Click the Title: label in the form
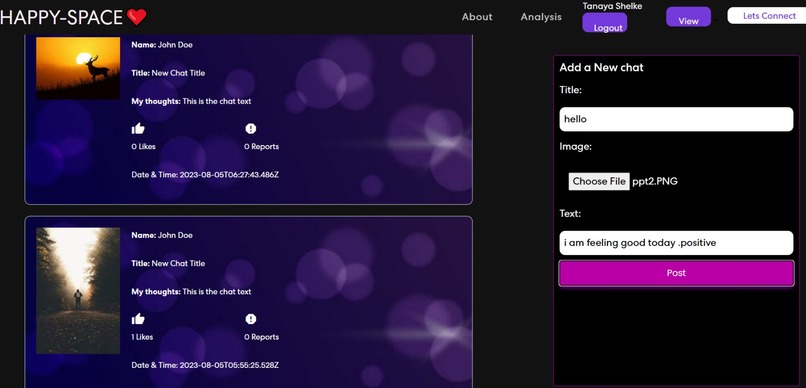This screenshot has width=806, height=388. click(571, 90)
